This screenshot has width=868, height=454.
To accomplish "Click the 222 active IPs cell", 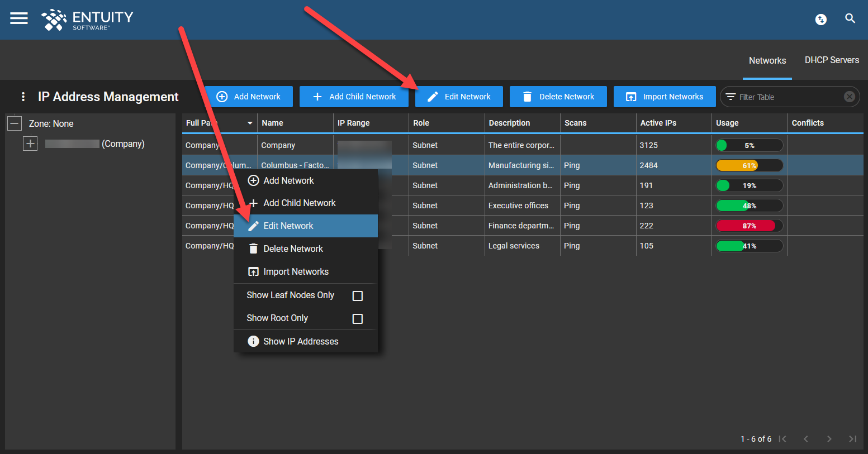I will point(673,226).
